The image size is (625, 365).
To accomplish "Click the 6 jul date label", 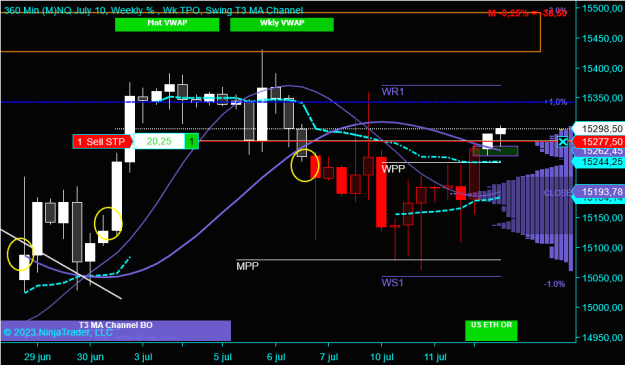I will [276, 357].
